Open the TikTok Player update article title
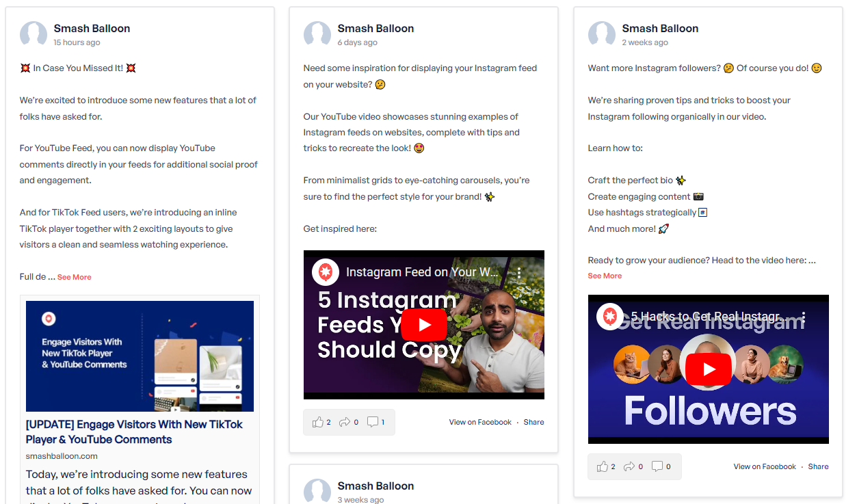Viewport: 857px width, 504px height. click(134, 432)
